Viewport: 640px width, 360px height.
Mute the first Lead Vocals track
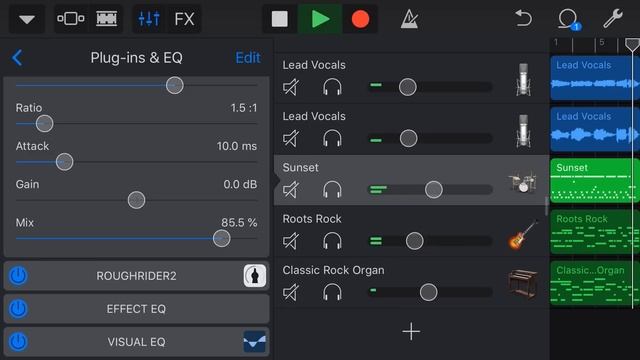pyautogui.click(x=291, y=87)
